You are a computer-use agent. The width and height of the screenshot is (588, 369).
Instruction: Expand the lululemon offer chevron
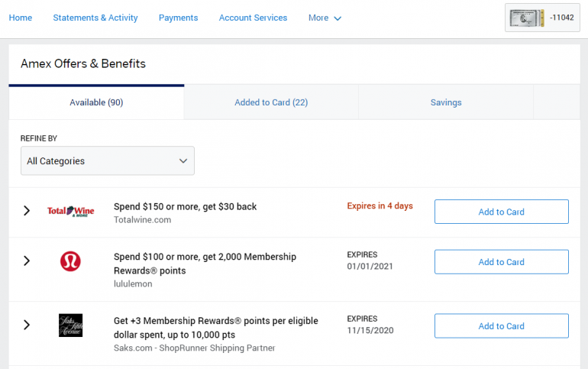(27, 261)
